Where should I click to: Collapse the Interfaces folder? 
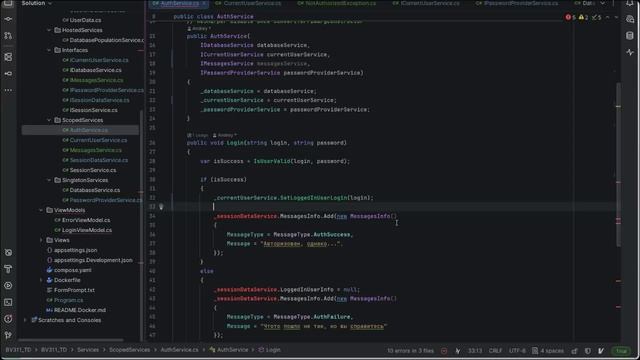pyautogui.click(x=49, y=50)
